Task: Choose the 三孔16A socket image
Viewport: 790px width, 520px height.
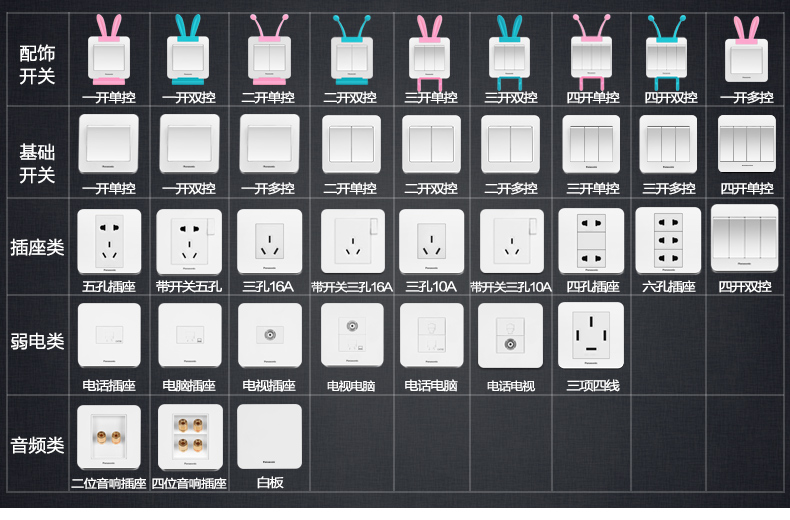Action: [270, 242]
